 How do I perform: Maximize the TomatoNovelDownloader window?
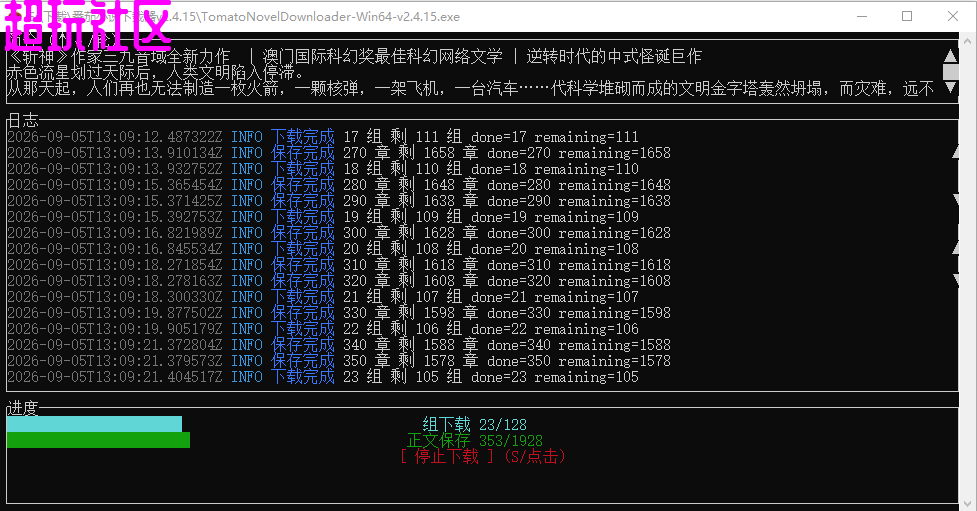(x=907, y=16)
